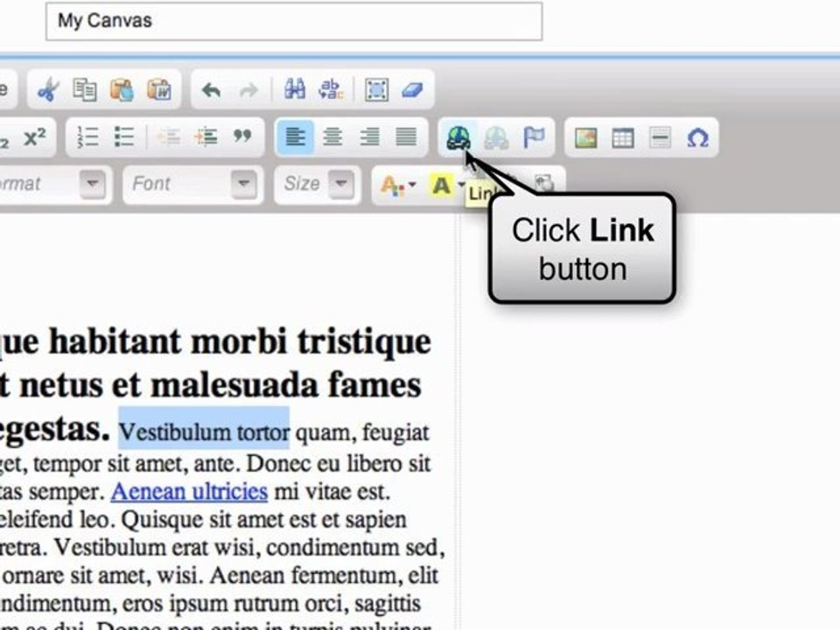This screenshot has height=630, width=840.
Task: Click the Replace icon
Action: (x=332, y=89)
